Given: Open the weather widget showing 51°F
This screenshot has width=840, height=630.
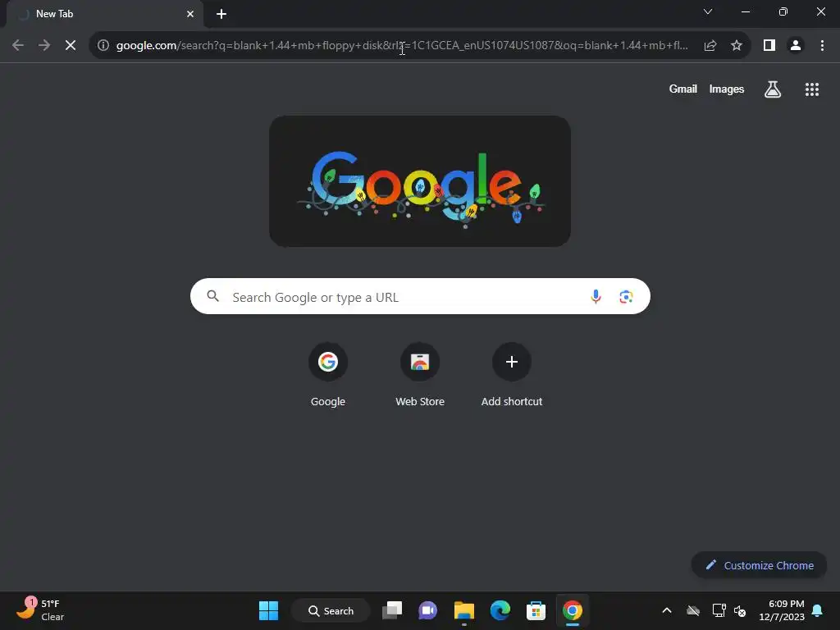Looking at the screenshot, I should (39, 610).
